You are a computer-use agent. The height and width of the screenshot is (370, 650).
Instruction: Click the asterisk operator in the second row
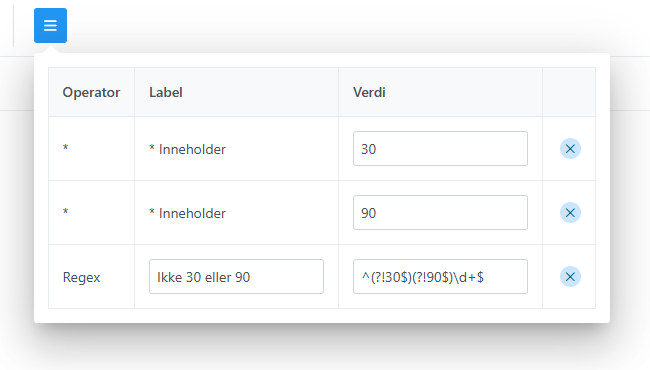65,211
